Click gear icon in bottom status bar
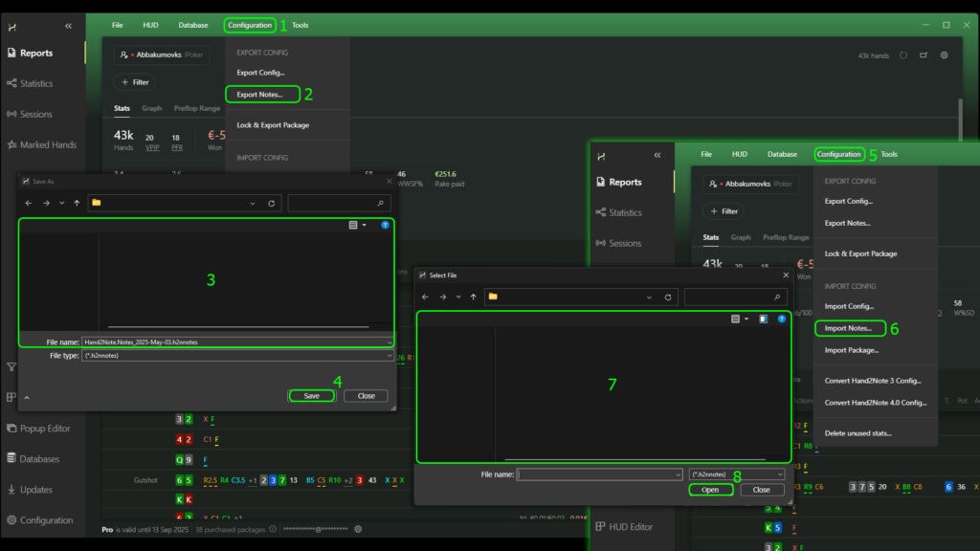This screenshot has width=980, height=551. pos(358,529)
